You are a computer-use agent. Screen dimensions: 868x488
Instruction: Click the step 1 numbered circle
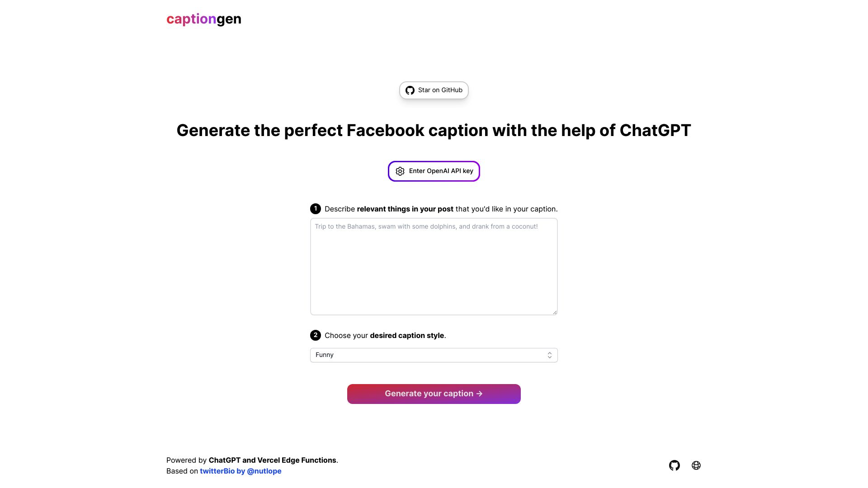315,209
